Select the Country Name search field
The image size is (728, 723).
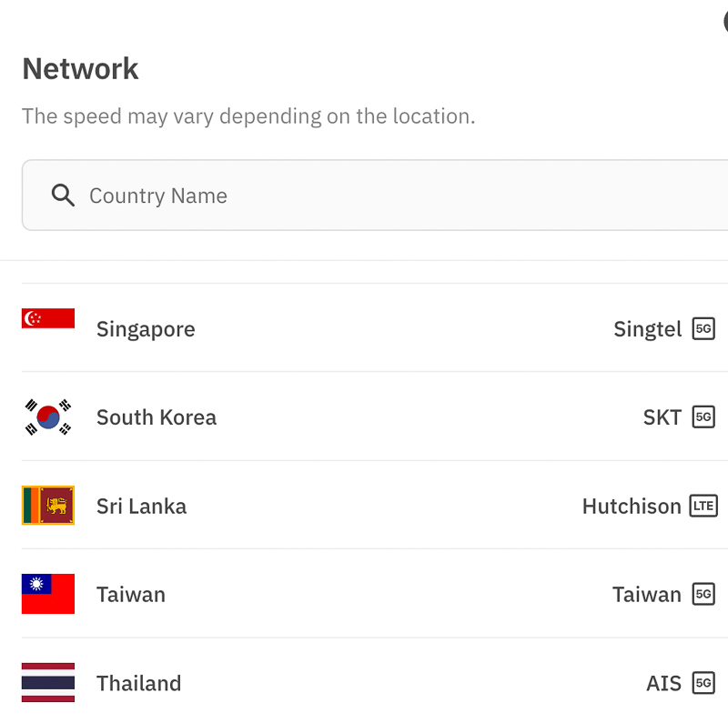[x=273, y=195]
